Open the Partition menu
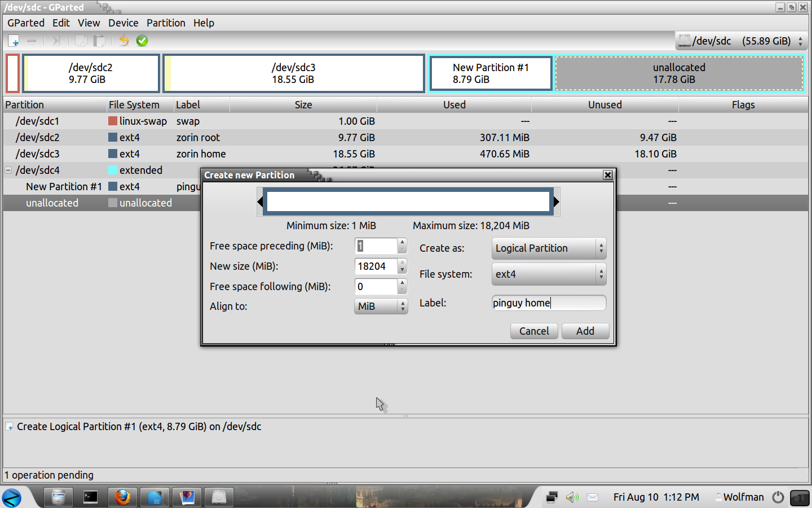The width and height of the screenshot is (812, 508). point(166,23)
